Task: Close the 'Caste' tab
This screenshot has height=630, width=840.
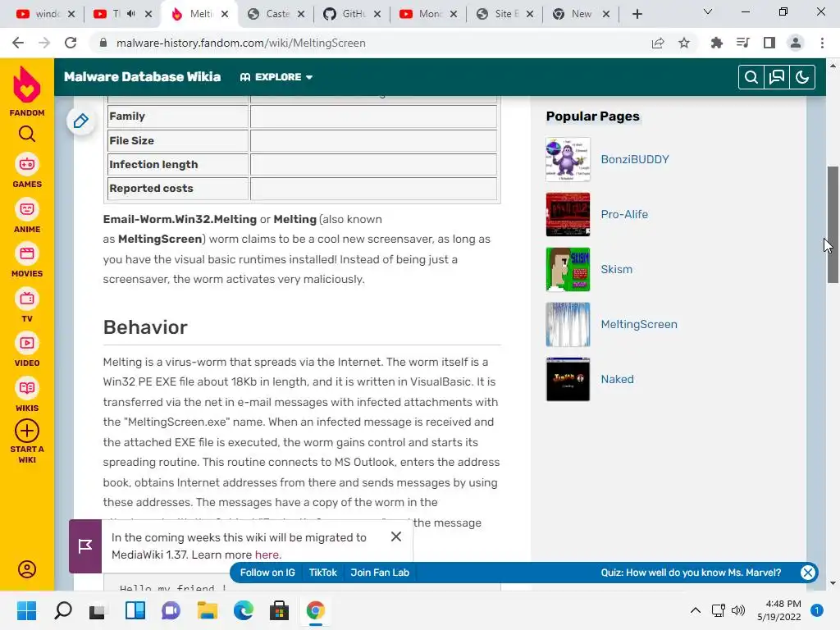Action: tap(301, 14)
